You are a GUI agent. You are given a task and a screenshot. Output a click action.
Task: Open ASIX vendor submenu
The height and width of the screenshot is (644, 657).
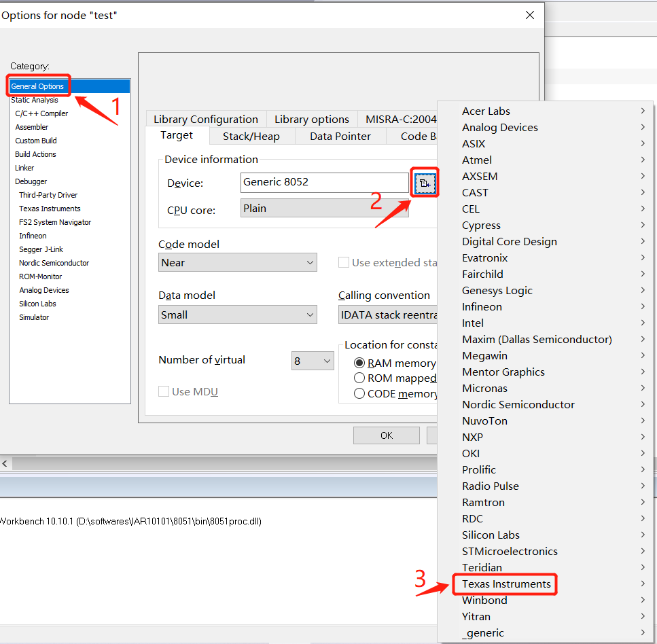(545, 144)
